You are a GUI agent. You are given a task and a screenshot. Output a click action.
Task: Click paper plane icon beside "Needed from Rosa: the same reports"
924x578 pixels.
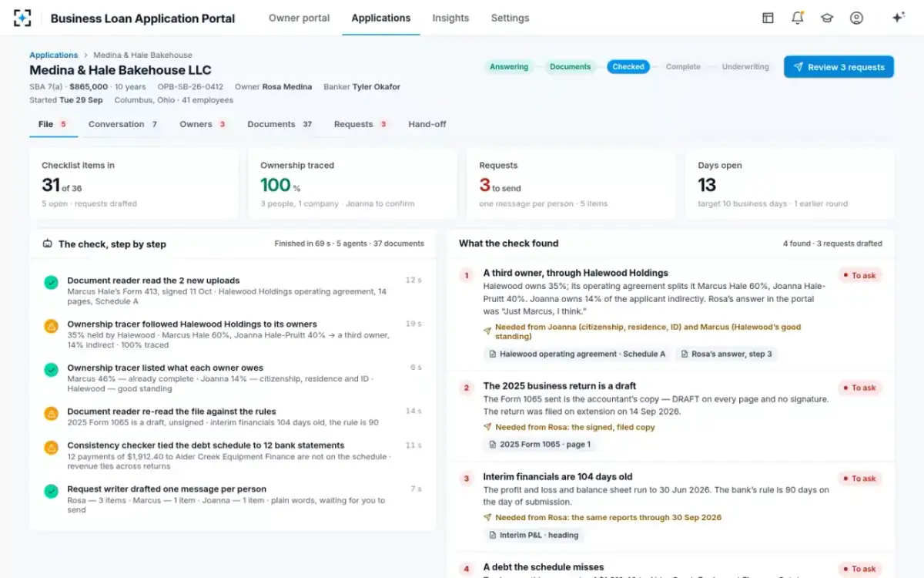487,517
